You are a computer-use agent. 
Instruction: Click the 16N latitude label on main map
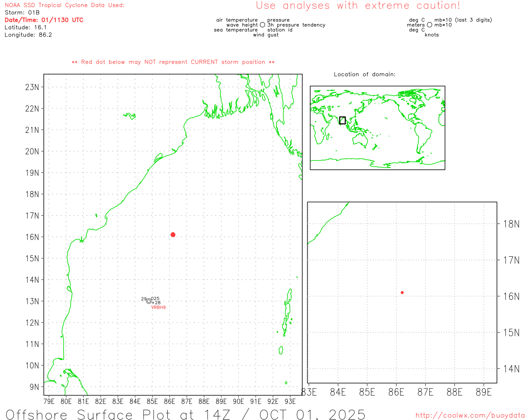point(32,237)
